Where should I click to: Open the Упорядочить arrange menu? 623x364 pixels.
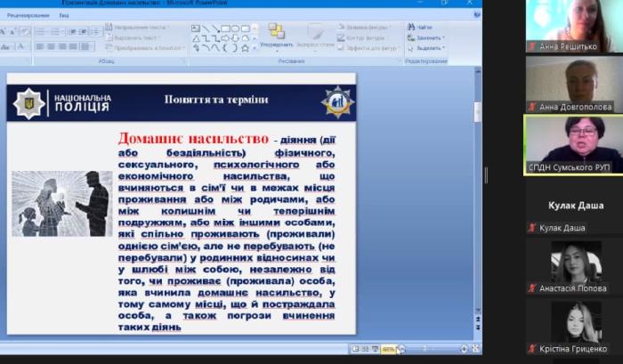click(x=276, y=37)
